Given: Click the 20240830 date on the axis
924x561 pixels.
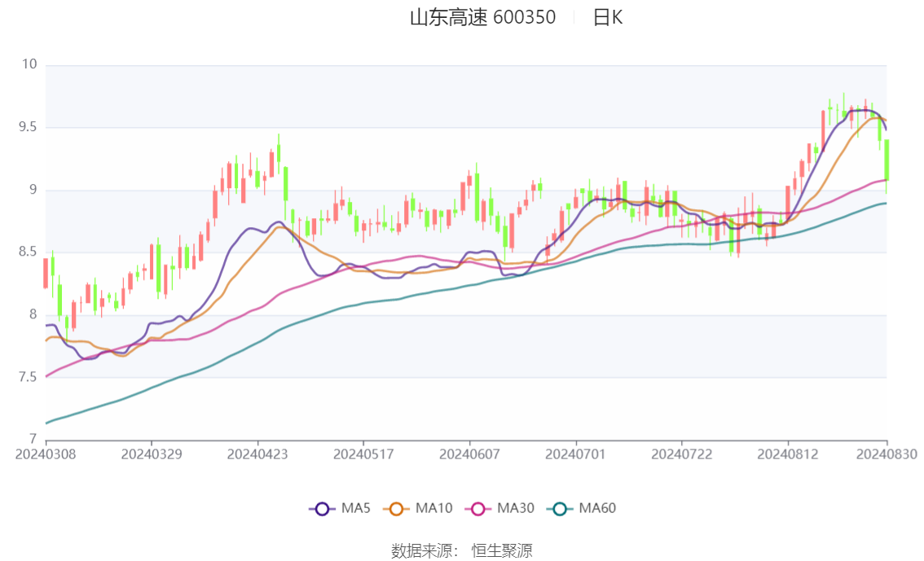Looking at the screenshot, I should click(x=887, y=454).
